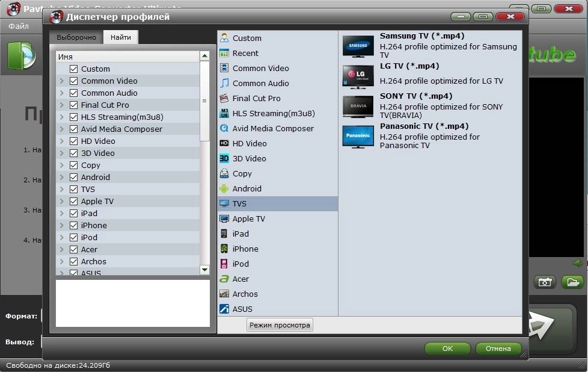Pick the Common Audio music note icon
The image size is (588, 372).
coord(224,83)
